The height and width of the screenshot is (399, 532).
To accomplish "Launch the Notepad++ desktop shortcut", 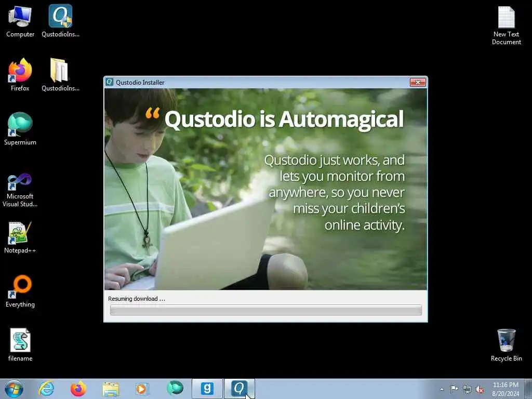I will [20, 237].
